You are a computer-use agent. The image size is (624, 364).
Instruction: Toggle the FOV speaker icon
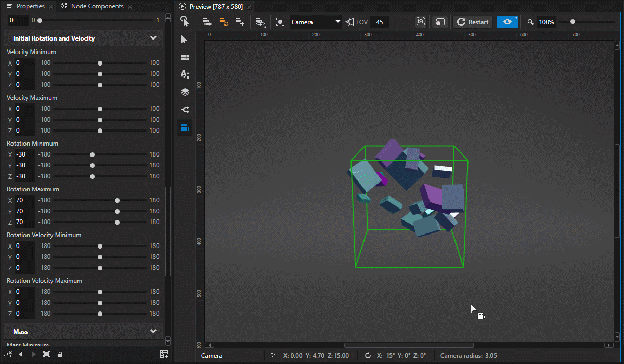click(x=350, y=22)
